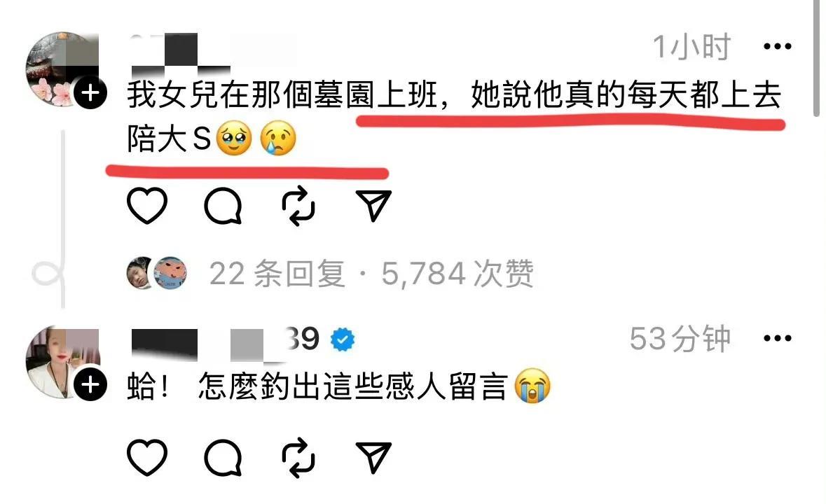The height and width of the screenshot is (504, 826).
Task: Open the 5,784 次赞 likes list
Action: point(457,274)
